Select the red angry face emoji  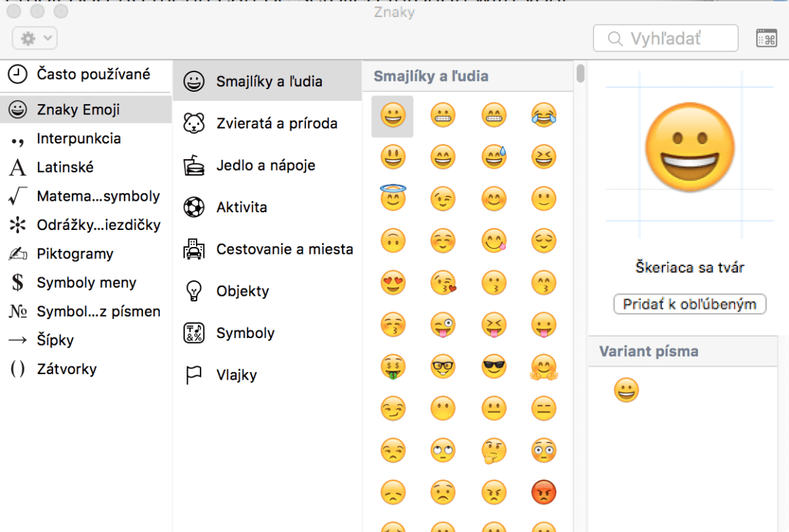pyautogui.click(x=543, y=491)
